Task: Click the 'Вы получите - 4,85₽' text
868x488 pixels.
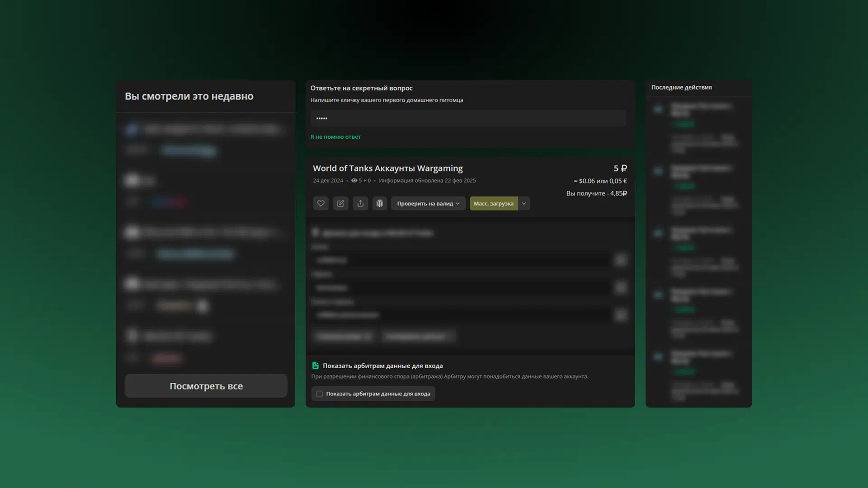Action: [x=597, y=193]
